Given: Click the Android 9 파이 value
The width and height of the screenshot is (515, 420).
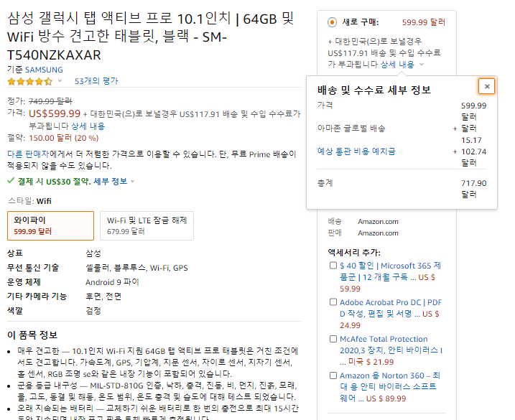Looking at the screenshot, I should click(x=112, y=282).
